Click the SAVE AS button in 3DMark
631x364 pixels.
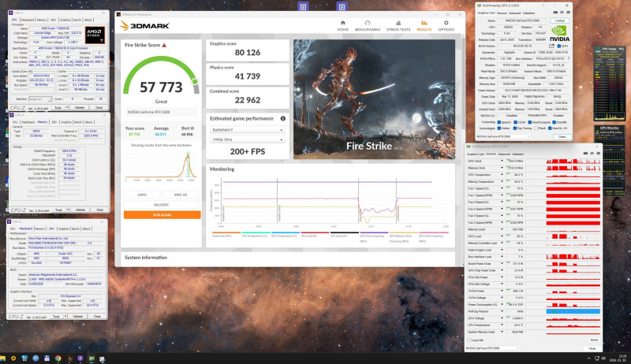181,195
